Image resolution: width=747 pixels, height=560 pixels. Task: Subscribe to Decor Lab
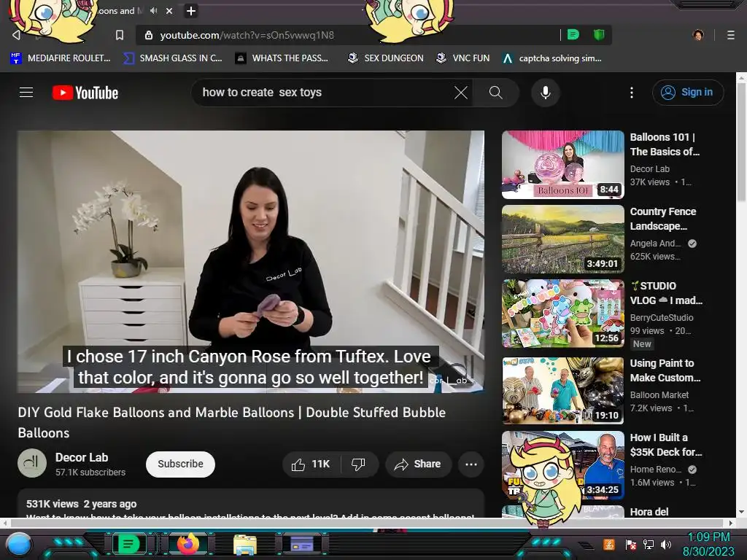180,464
